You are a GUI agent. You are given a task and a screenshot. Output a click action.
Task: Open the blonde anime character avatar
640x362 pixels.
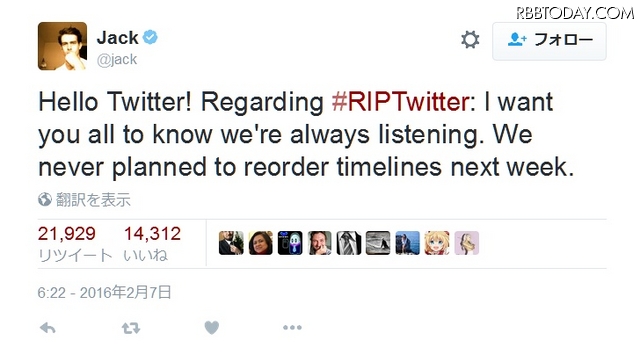(x=437, y=243)
